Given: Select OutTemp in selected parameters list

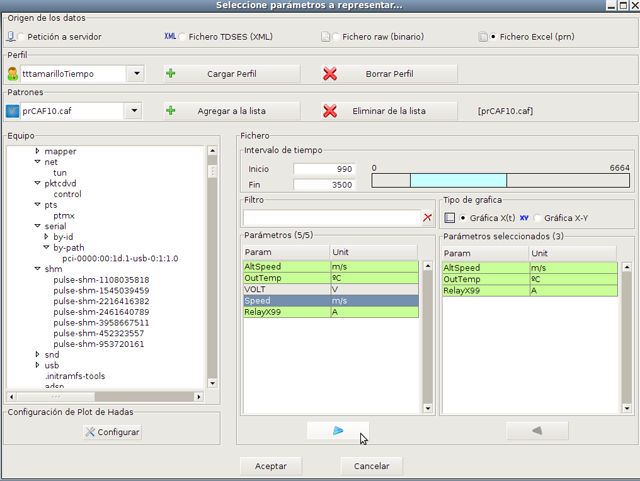Looking at the screenshot, I should (530, 279).
